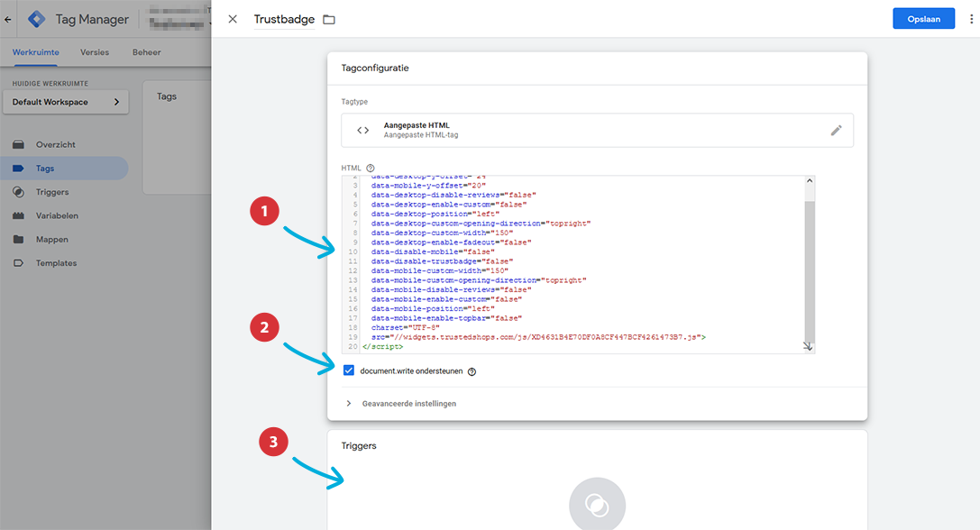Viewport: 980px width, 530px height.
Task: Close the Trustbadge tag editor
Action: (233, 19)
